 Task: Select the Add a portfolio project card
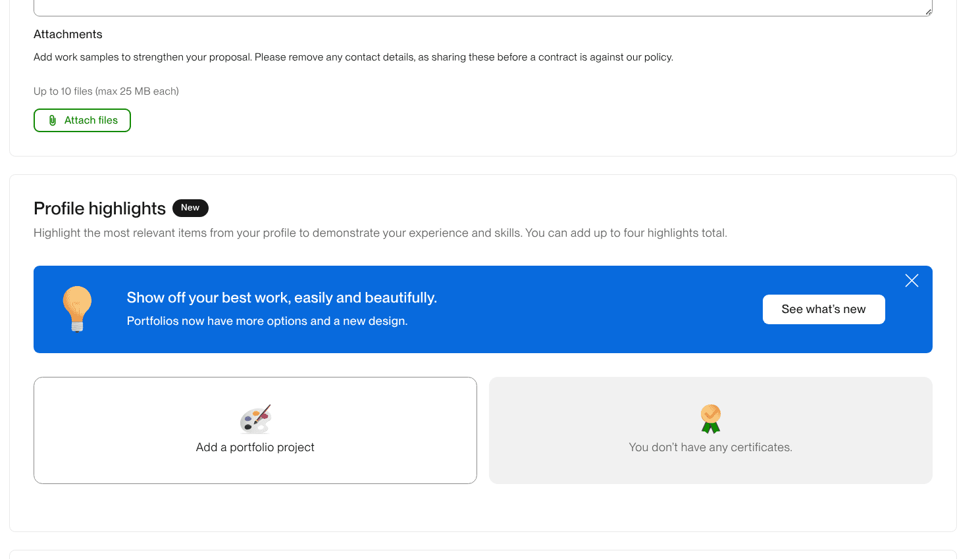pos(255,430)
